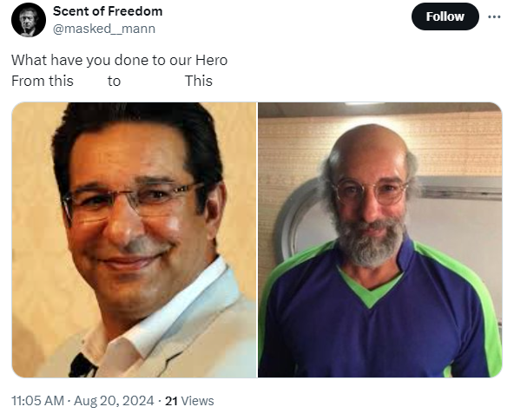
Task: Open the Scent of Freedom profile avatar
Action: [x=29, y=20]
